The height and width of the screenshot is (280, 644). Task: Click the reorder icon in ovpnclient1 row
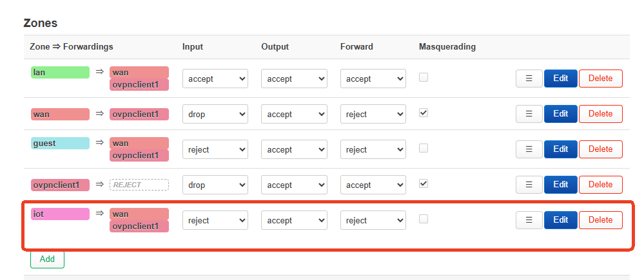[529, 185]
